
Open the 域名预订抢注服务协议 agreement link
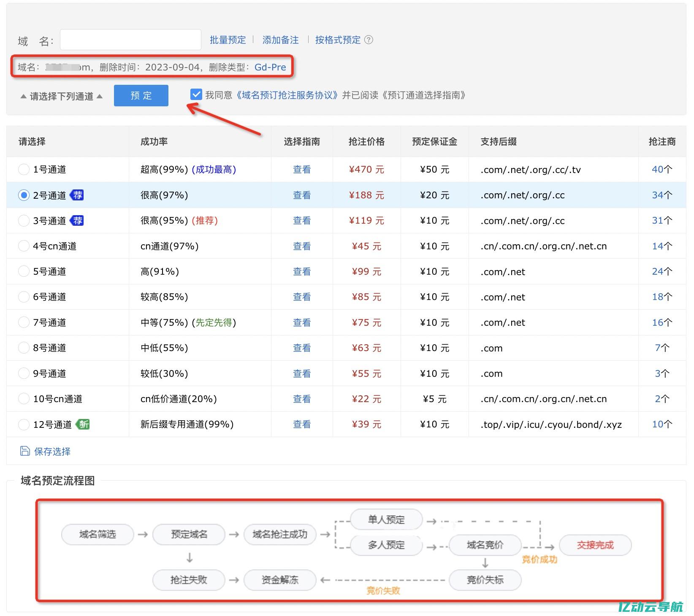[287, 95]
